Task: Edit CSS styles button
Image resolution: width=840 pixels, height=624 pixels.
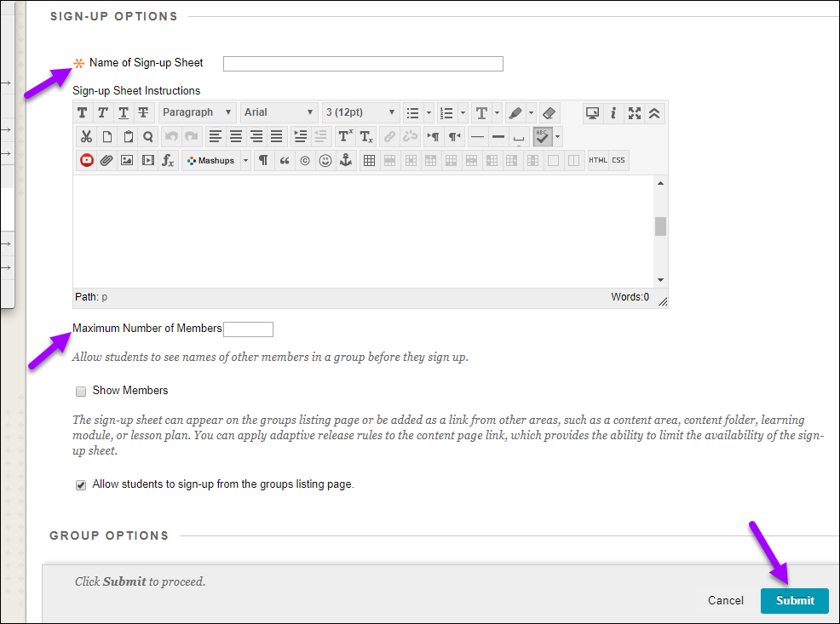Action: [x=618, y=161]
